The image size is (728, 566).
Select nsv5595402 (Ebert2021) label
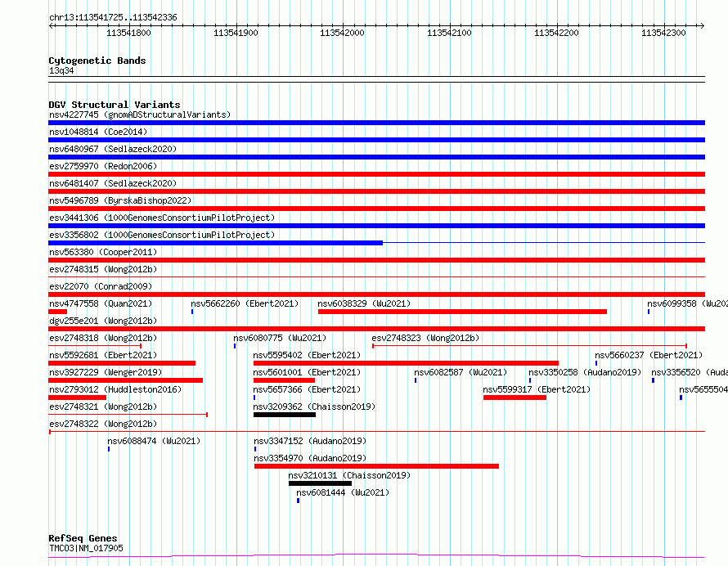(307, 355)
